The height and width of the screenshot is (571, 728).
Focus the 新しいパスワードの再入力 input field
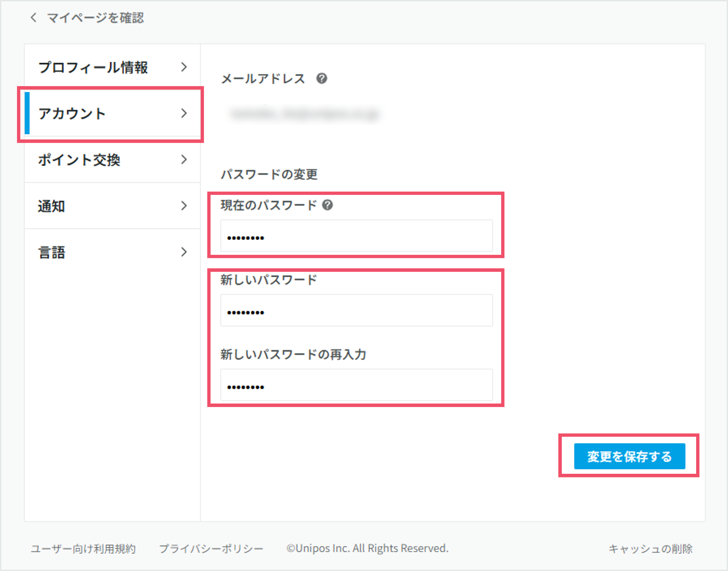pos(356,385)
